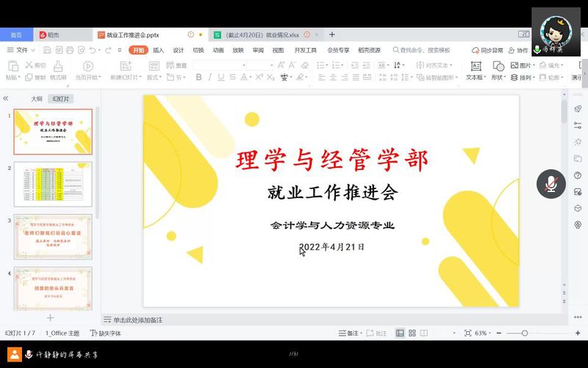
Task: Click the 协作 collaboration button
Action: click(x=520, y=50)
